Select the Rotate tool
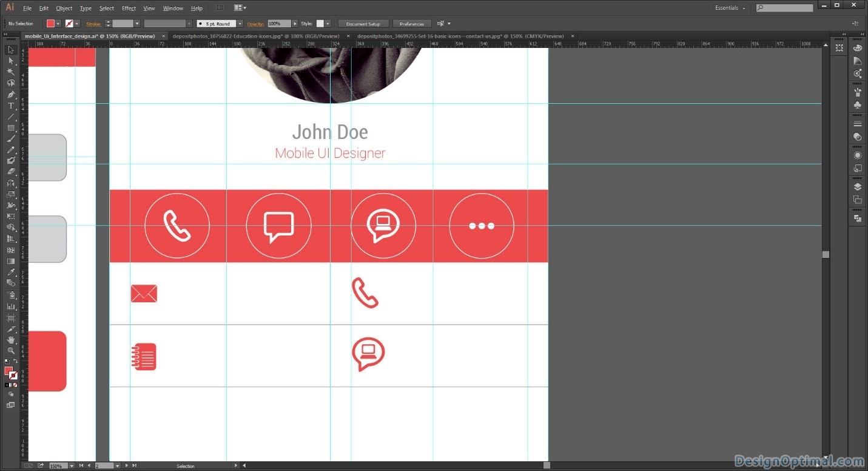 [10, 183]
